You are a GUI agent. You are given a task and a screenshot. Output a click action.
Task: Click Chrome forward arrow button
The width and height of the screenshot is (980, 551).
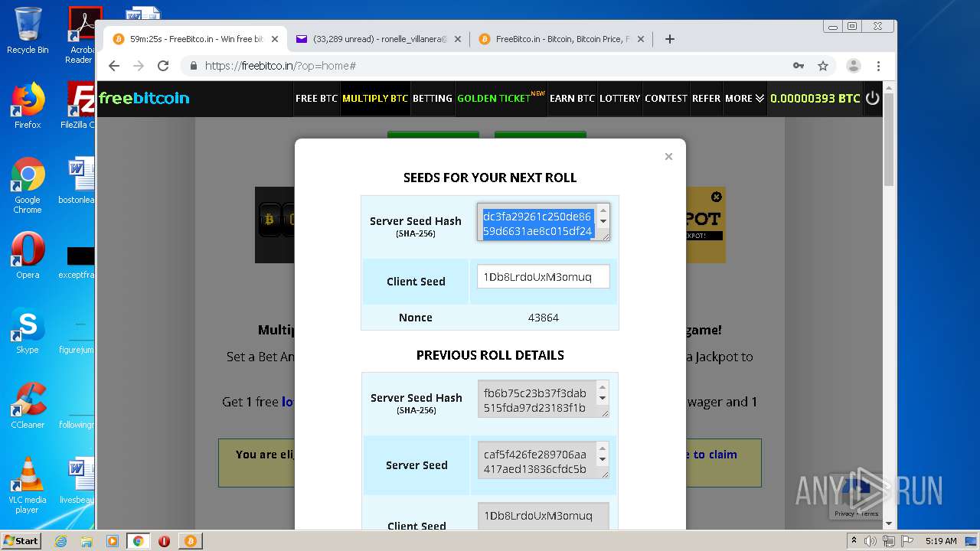(x=139, y=66)
